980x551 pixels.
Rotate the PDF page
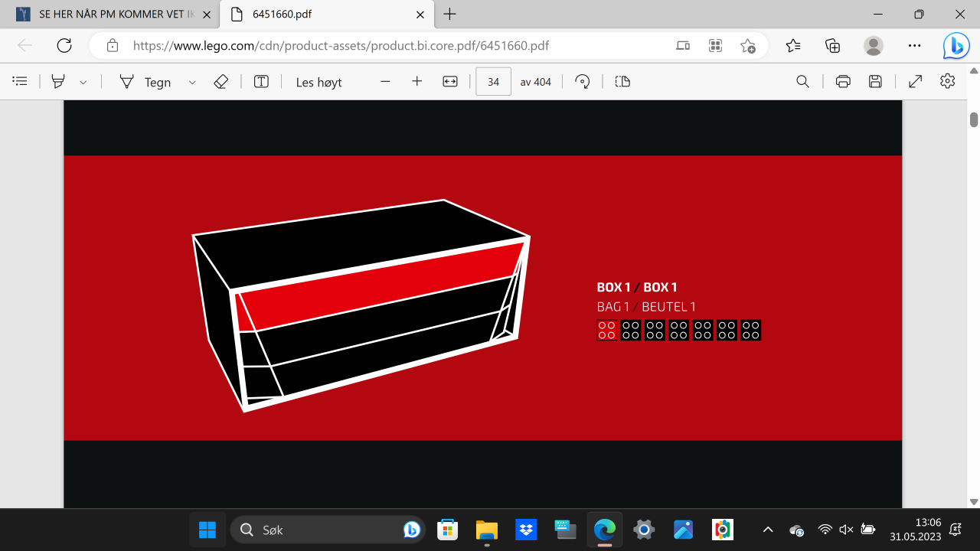pos(583,82)
